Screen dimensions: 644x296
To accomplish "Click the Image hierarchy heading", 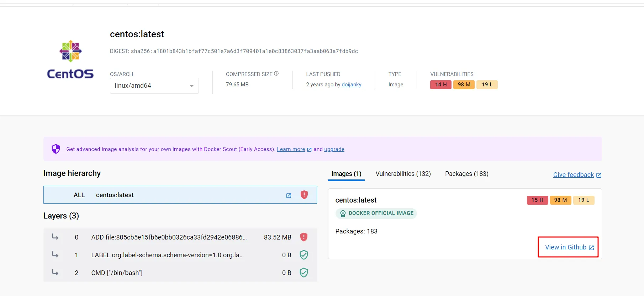I will [72, 173].
